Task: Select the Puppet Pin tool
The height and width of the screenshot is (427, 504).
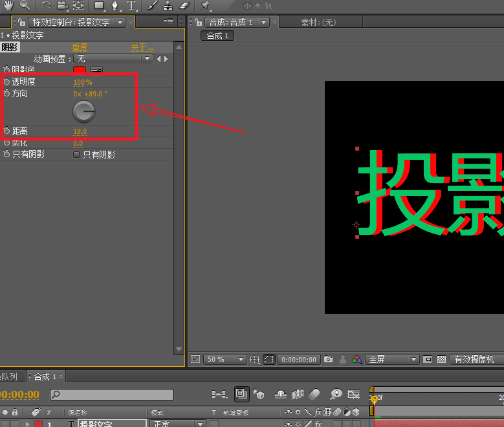Action: (204, 5)
